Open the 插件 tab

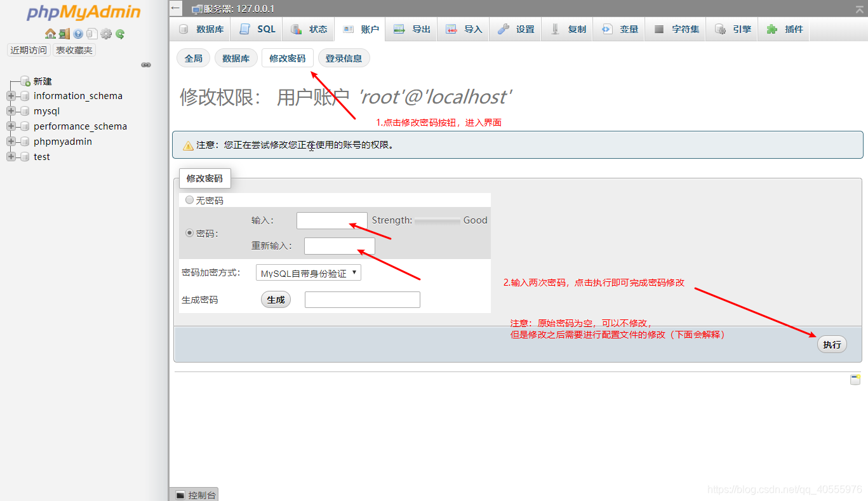(x=785, y=29)
